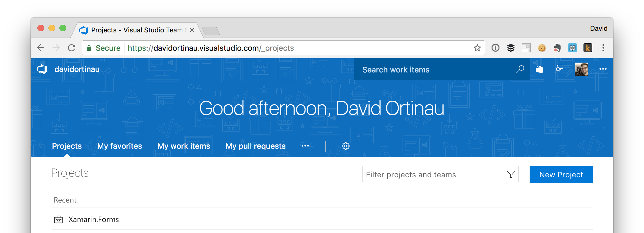Screen dimensions: 644x233
Task: Open the user profile avatar menu
Action: [x=581, y=69]
